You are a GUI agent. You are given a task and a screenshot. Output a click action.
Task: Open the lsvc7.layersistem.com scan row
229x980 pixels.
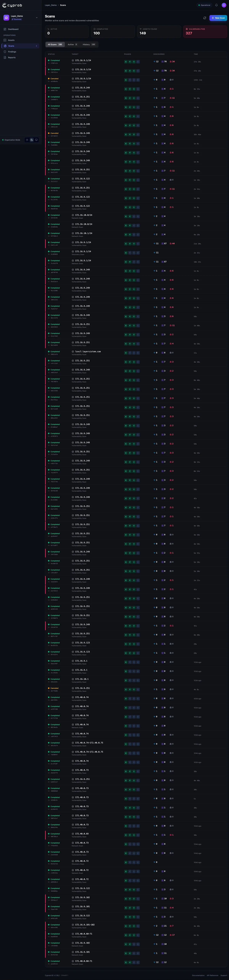[x=136, y=353]
